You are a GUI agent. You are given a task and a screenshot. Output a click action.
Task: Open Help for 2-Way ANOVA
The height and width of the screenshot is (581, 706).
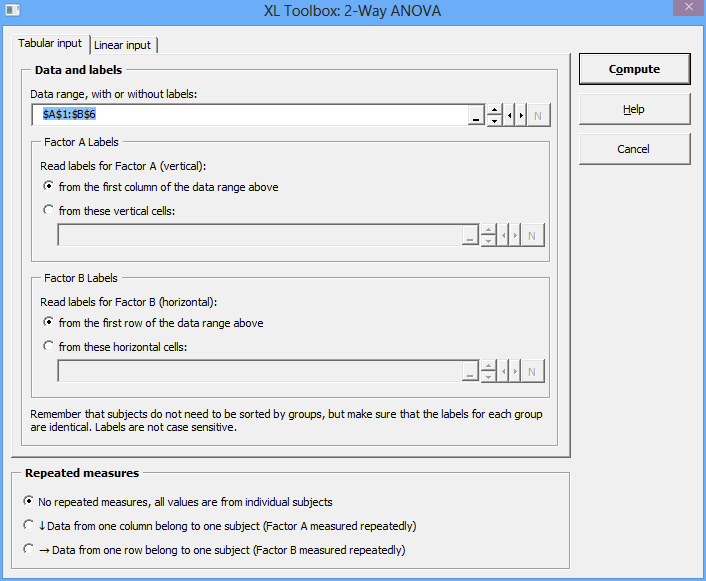(634, 109)
